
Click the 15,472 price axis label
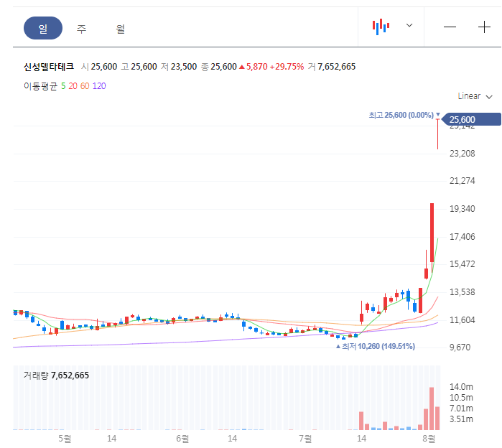point(462,264)
